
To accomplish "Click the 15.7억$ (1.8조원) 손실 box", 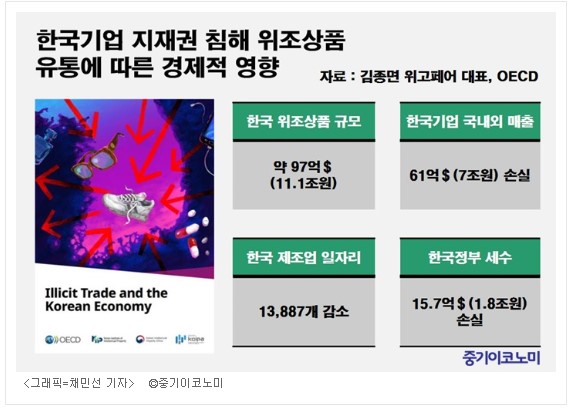I will 470,312.
